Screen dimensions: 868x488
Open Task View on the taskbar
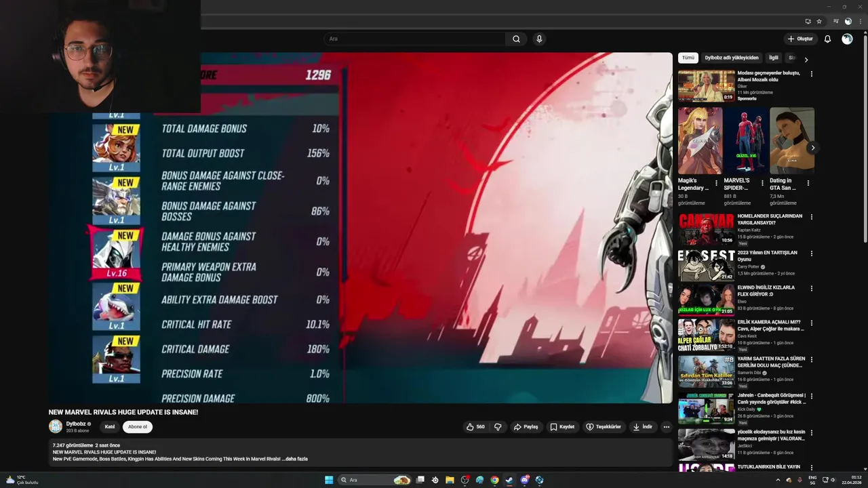coord(420,480)
